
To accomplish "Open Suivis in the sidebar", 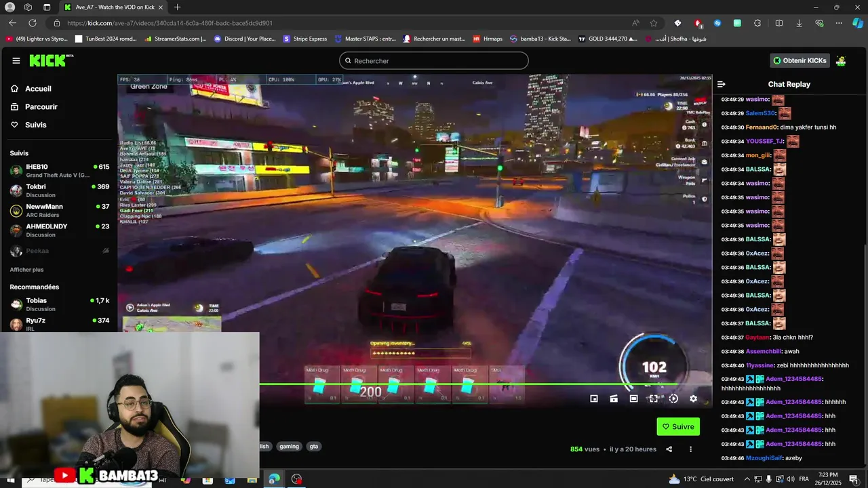I will point(36,125).
